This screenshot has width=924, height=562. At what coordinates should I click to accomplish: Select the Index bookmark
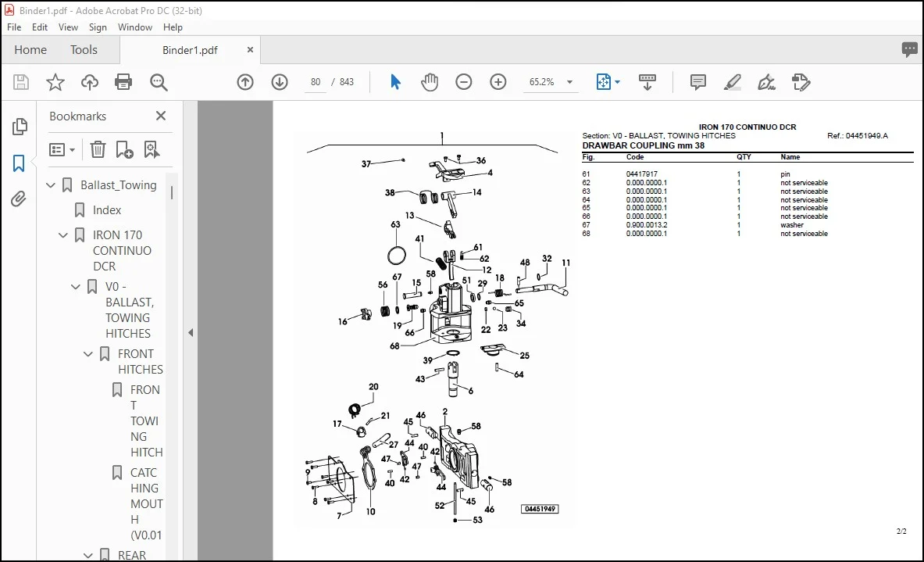pyautogui.click(x=107, y=210)
